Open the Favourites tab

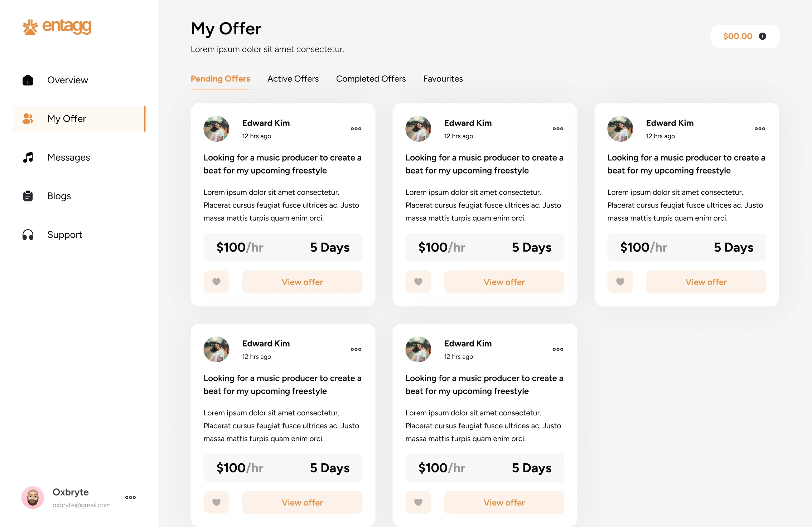443,79
